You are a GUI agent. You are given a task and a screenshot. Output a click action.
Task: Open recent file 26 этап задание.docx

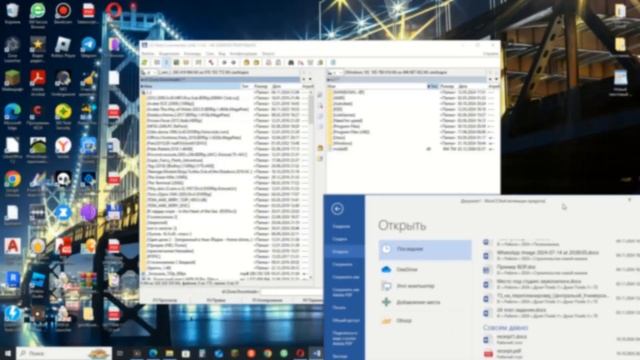(x=547, y=313)
